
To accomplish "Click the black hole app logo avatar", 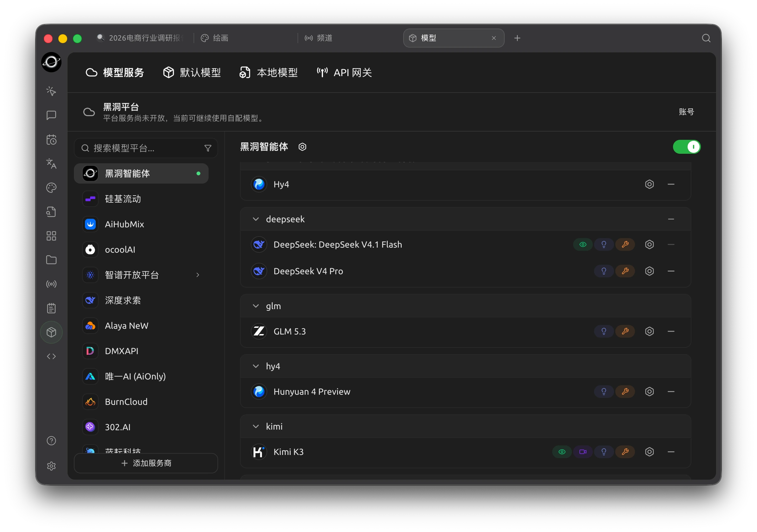I will (51, 62).
